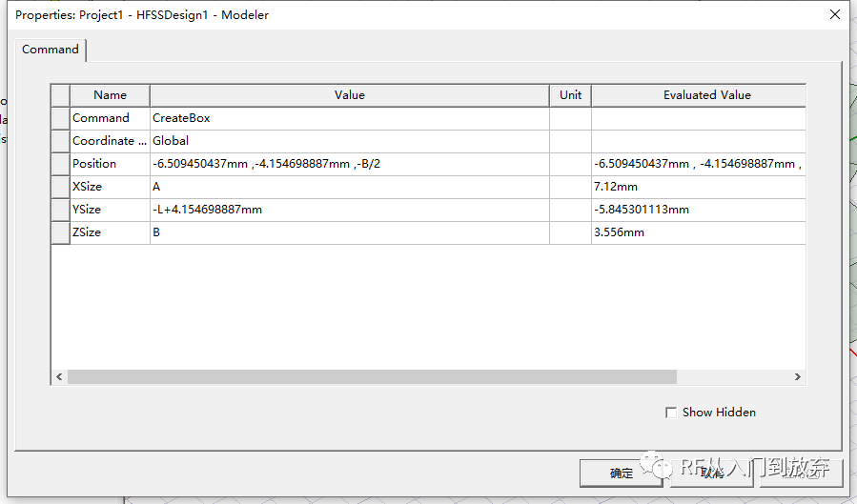Select the Position name cell

[x=110, y=165]
